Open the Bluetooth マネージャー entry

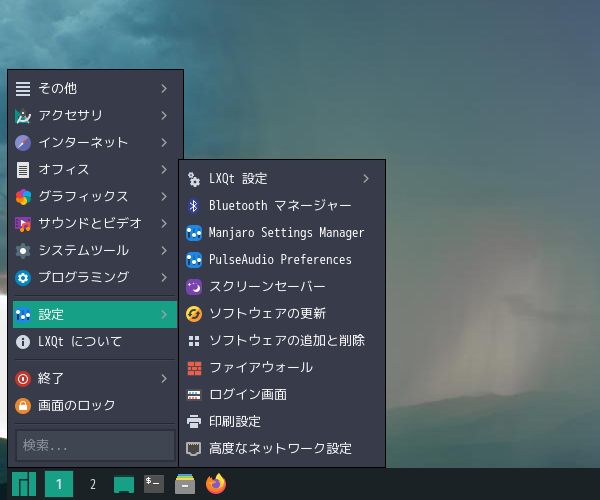click(282, 206)
